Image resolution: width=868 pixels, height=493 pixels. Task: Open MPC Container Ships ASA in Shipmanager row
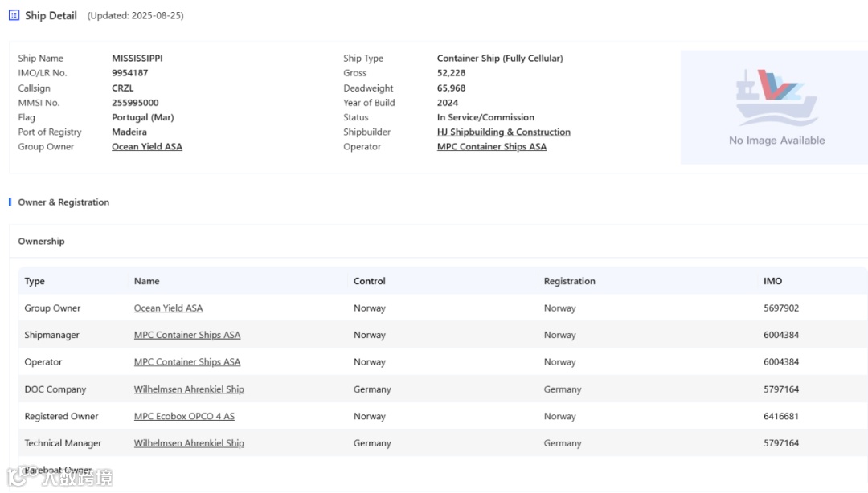(x=187, y=336)
